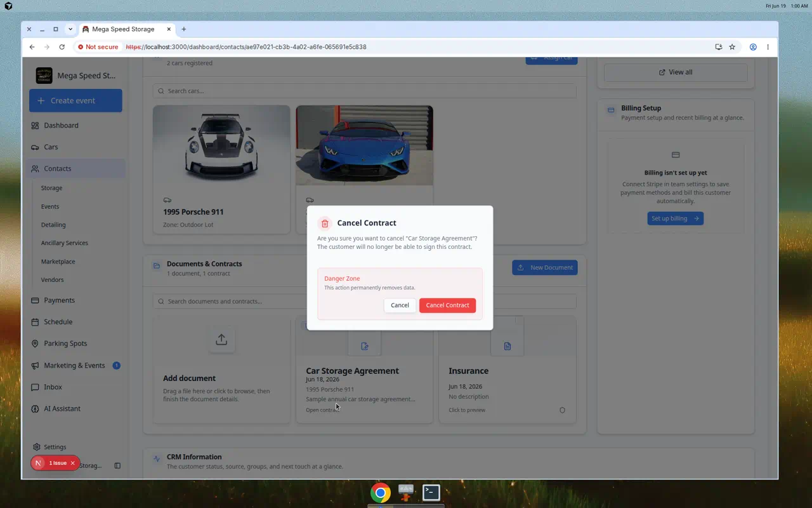Click the Create event button

point(75,100)
